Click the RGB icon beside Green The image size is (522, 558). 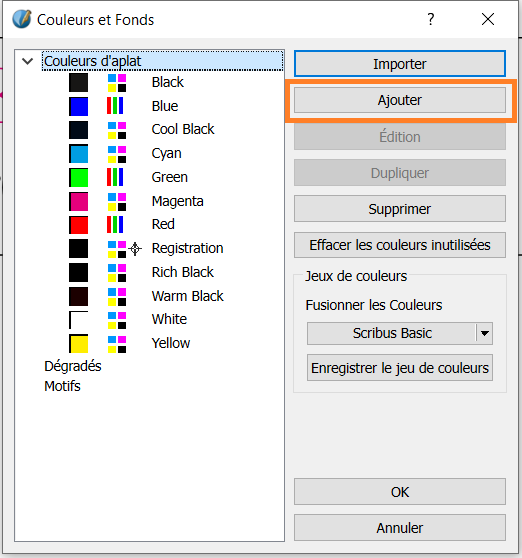coord(115,177)
